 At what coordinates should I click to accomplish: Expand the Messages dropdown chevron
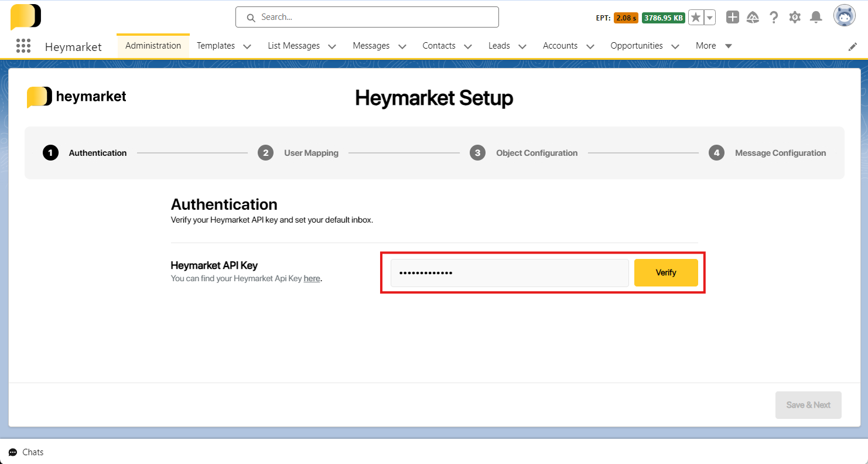coord(402,46)
